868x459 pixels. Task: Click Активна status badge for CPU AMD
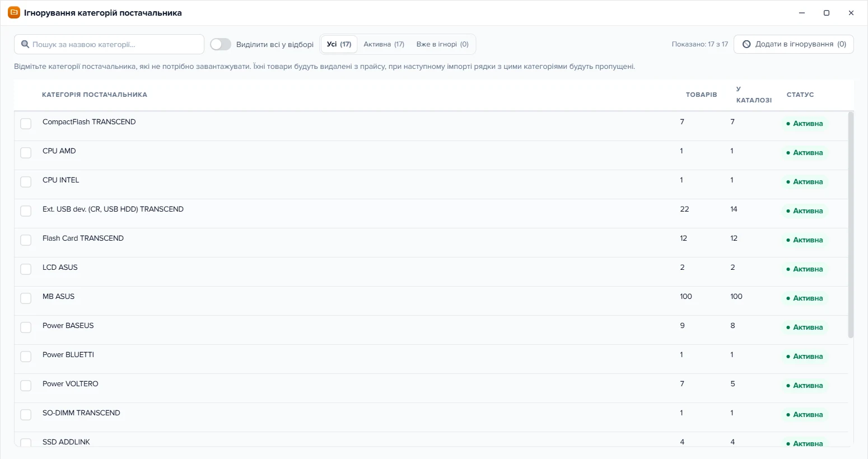tap(805, 153)
